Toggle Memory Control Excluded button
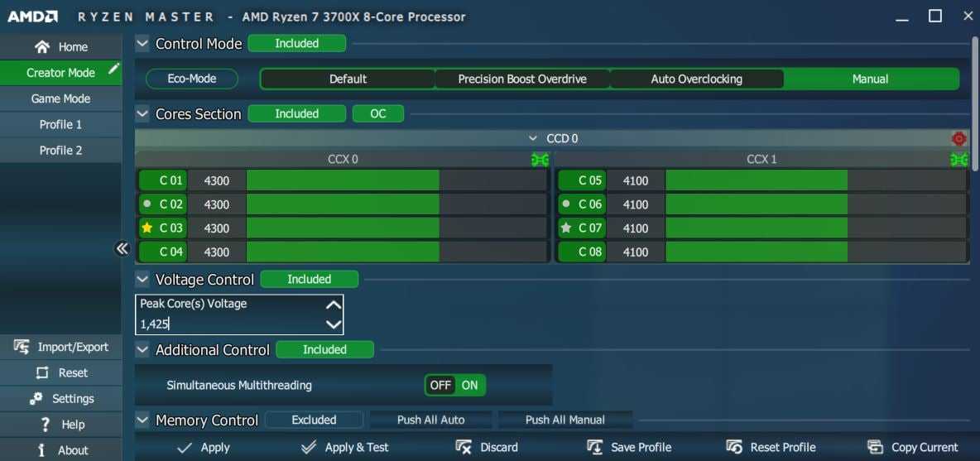This screenshot has width=980, height=461. [x=314, y=420]
